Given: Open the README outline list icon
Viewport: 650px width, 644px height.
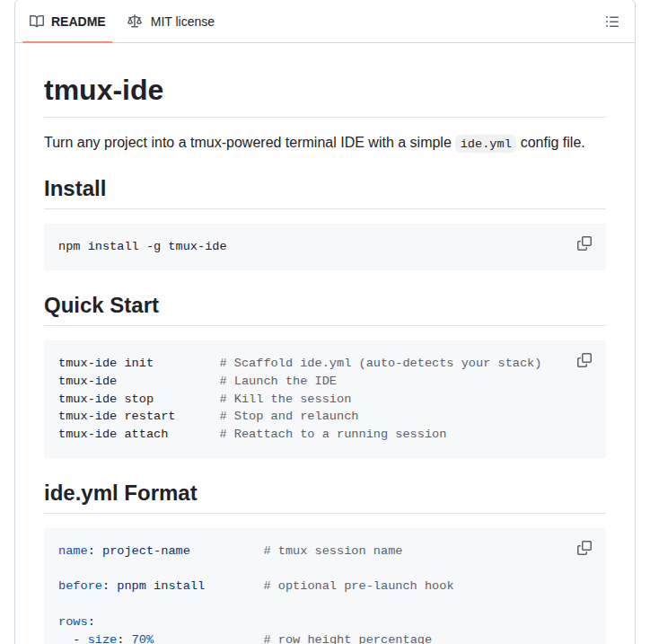Looking at the screenshot, I should [612, 22].
